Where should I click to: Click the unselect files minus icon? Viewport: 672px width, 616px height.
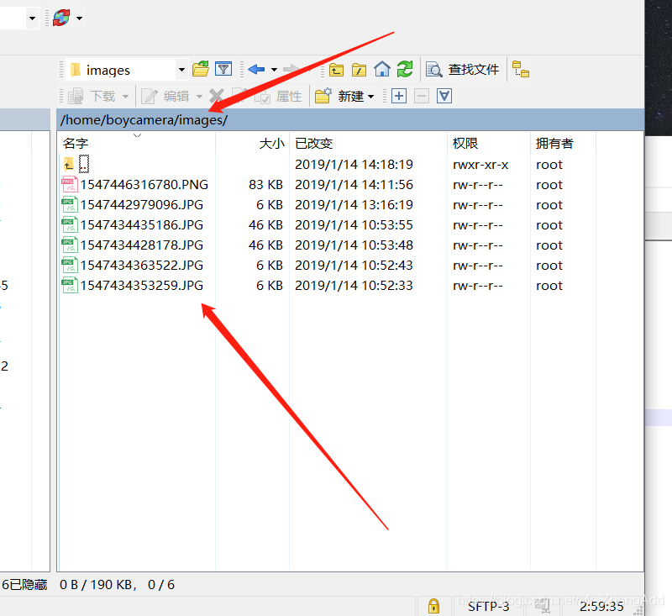(422, 96)
